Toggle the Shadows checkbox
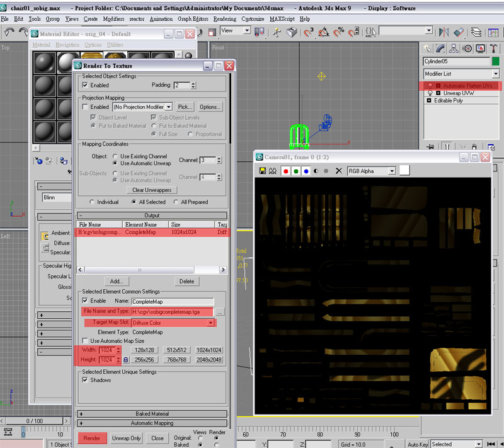The image size is (504, 448). (85, 379)
